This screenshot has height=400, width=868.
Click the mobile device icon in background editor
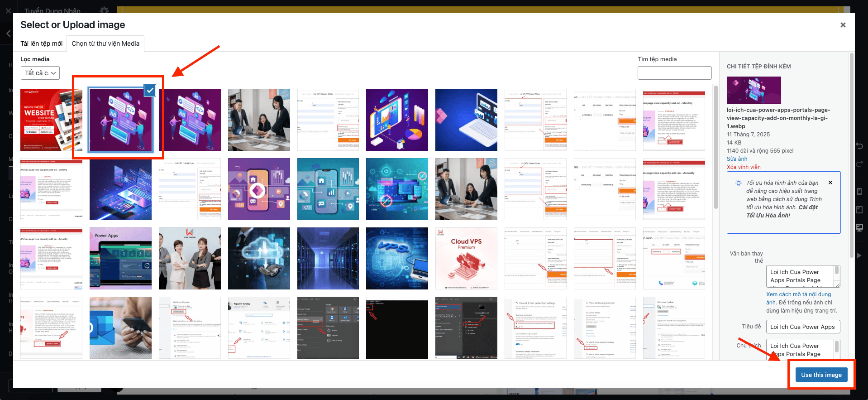tap(859, 192)
